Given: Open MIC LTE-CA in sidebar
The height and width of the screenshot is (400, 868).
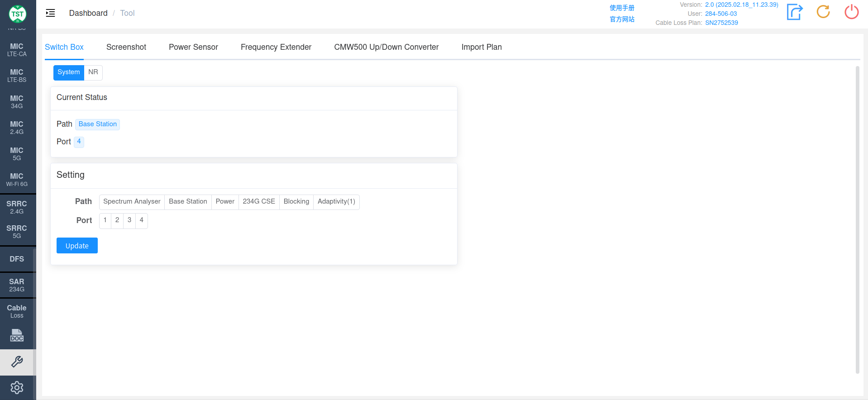Looking at the screenshot, I should [x=17, y=50].
